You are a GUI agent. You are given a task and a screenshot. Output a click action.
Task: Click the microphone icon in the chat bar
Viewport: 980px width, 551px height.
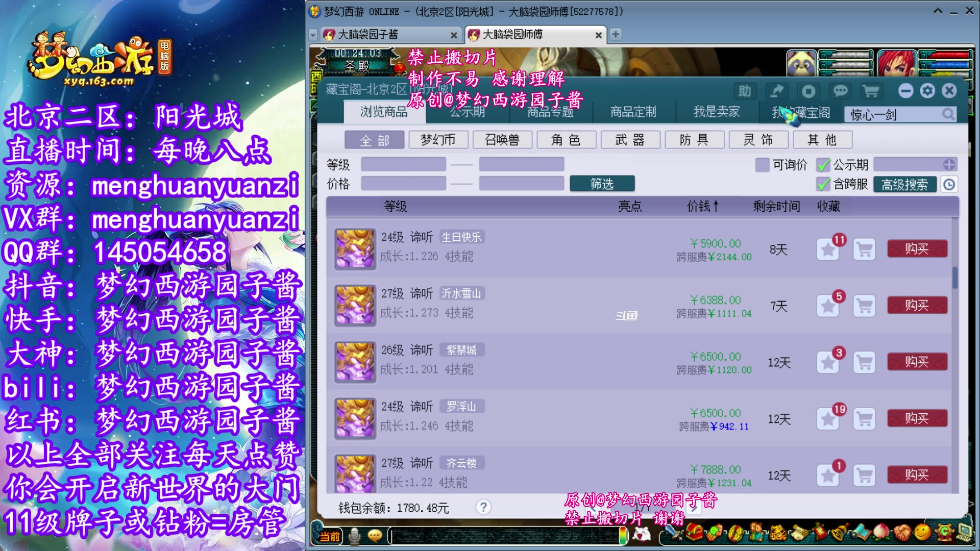[354, 536]
